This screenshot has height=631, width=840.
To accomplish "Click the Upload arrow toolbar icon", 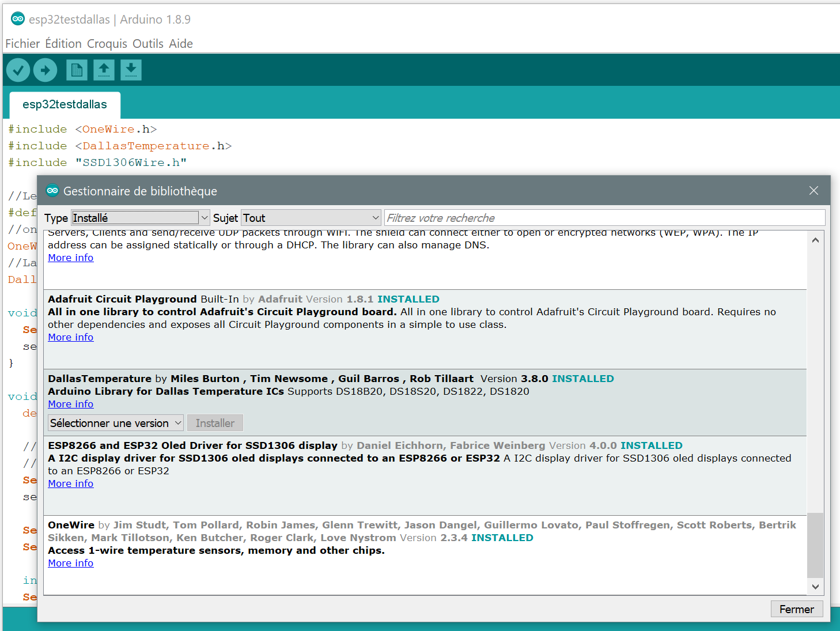I will pos(46,70).
